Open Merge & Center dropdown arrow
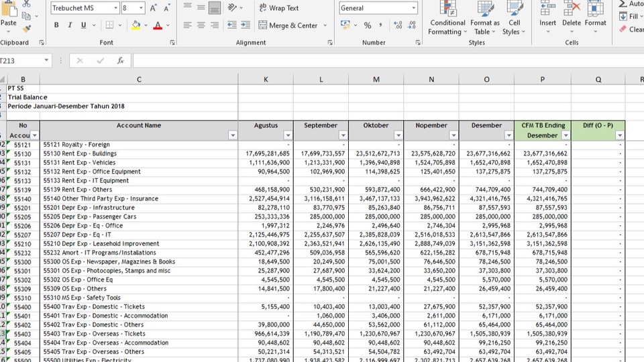 coord(325,25)
